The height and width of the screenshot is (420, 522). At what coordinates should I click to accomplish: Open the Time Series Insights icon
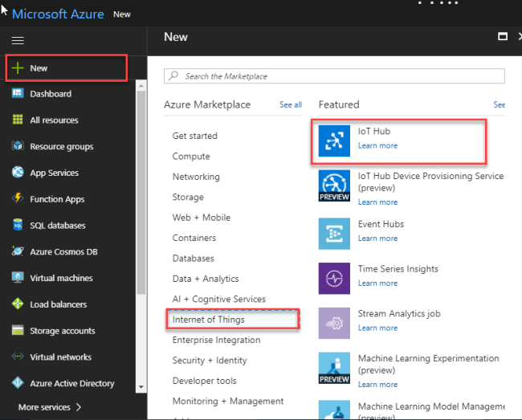(332, 276)
